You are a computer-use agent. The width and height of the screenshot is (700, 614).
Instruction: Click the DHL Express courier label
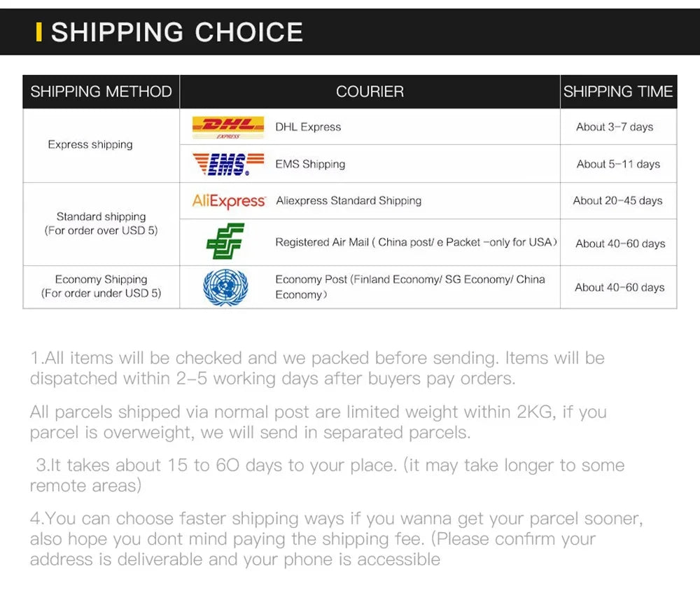click(308, 127)
